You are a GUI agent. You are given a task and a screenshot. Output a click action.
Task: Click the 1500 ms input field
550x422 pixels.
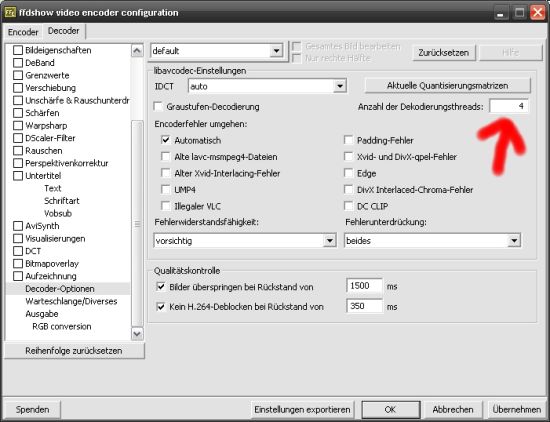click(364, 286)
